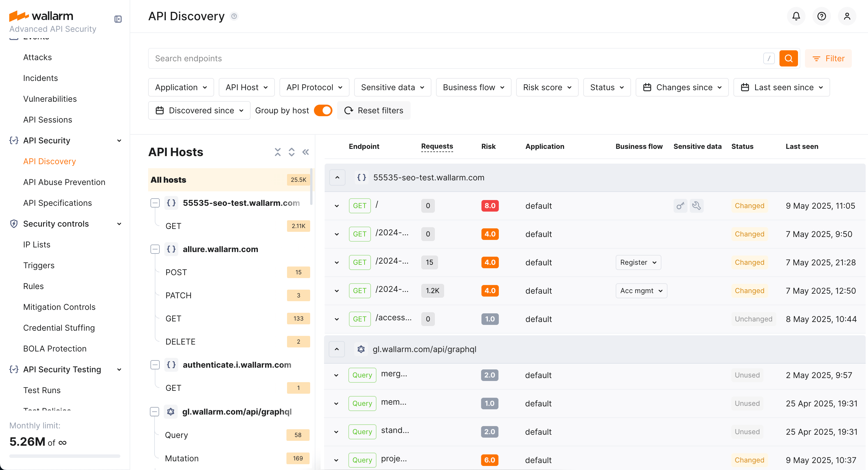Open the Filter button at top right

click(x=829, y=58)
